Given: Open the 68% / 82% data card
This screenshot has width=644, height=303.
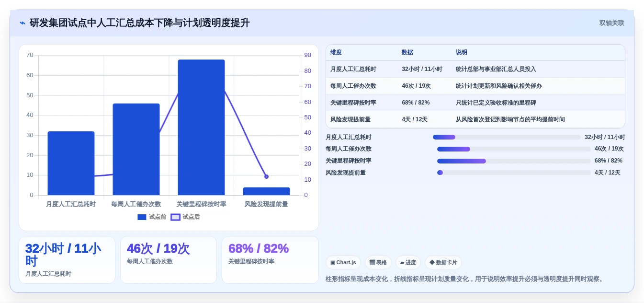Looking at the screenshot, I should [x=270, y=260].
